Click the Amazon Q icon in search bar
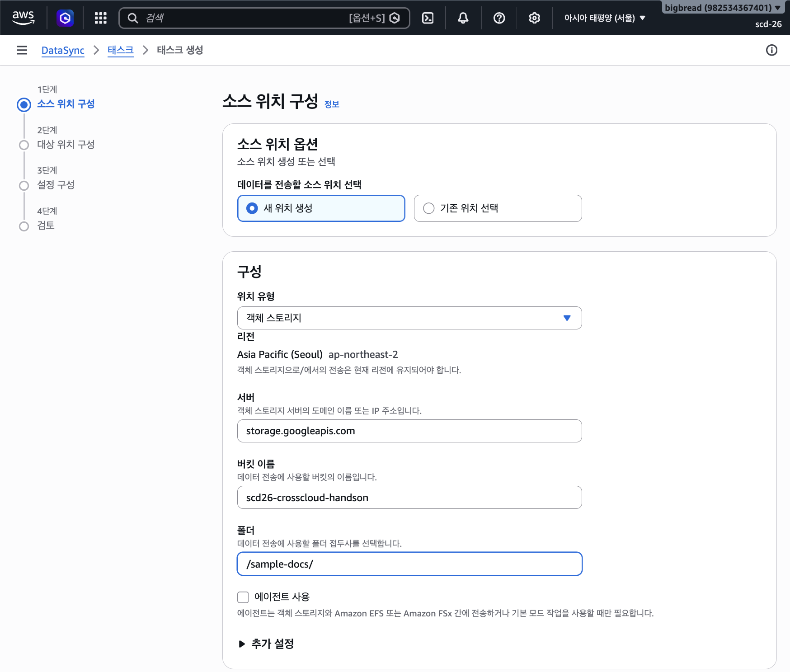This screenshot has height=672, width=790. click(x=395, y=18)
